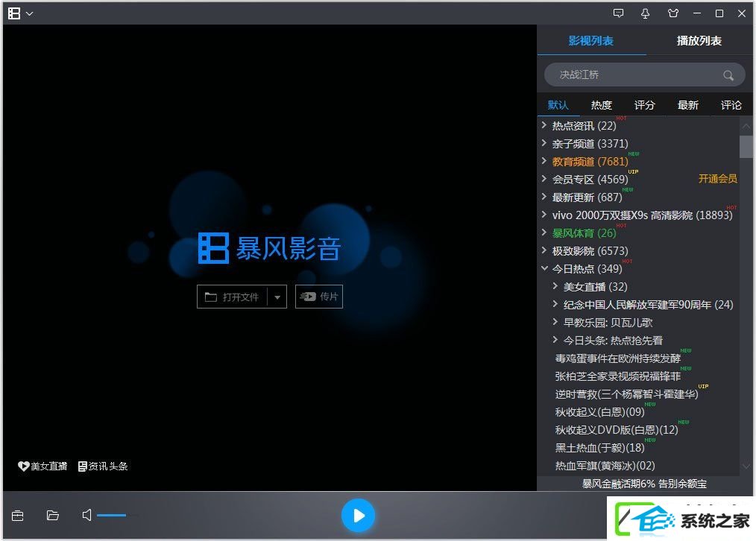Expand the 教育频道 (7681) category
Viewport: 756px width, 541px height.
pyautogui.click(x=544, y=161)
